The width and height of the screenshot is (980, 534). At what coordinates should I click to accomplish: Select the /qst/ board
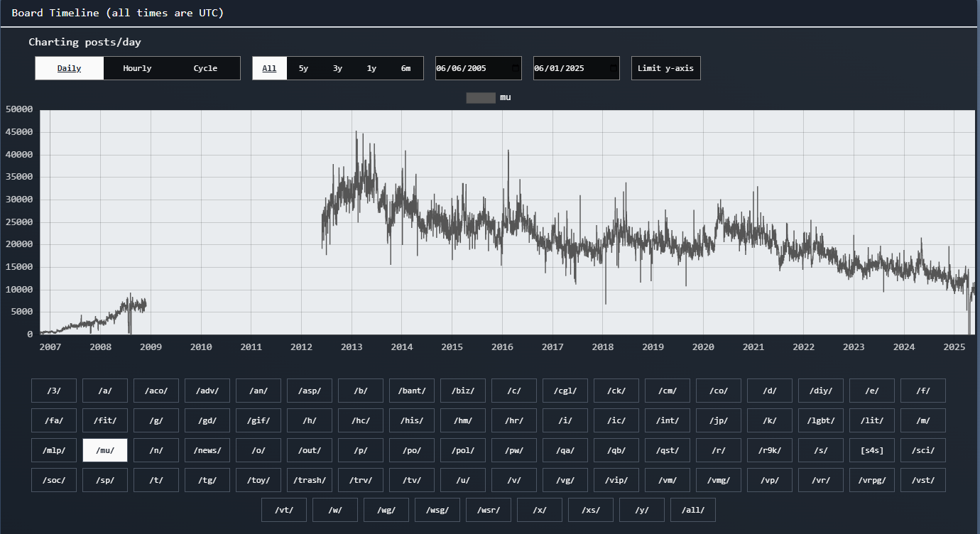pyautogui.click(x=668, y=450)
